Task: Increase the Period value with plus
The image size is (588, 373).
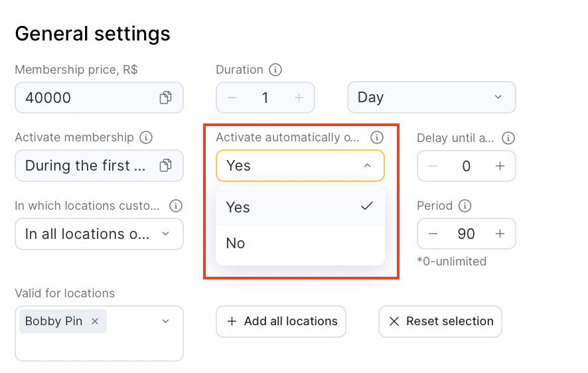Action: point(500,234)
